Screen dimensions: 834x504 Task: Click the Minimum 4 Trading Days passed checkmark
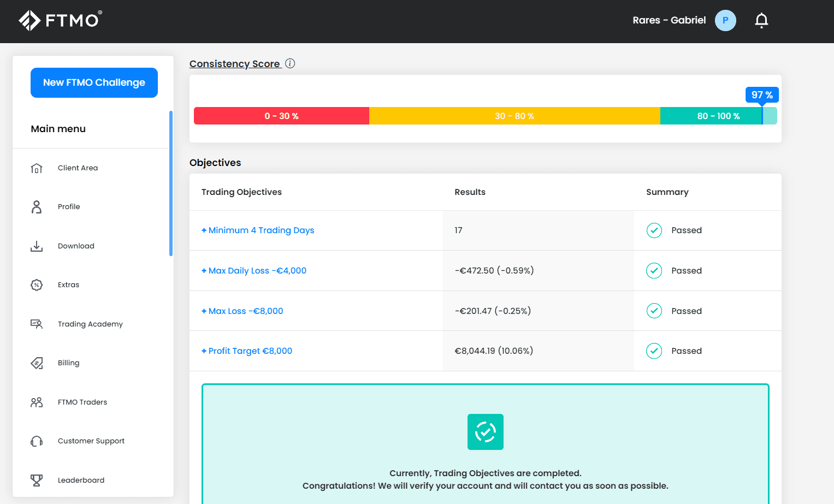point(654,230)
